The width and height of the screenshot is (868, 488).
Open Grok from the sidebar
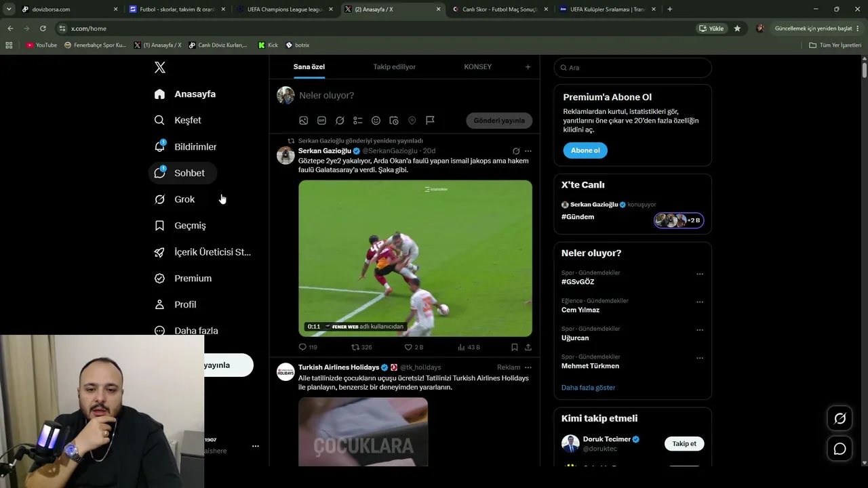tap(175, 199)
